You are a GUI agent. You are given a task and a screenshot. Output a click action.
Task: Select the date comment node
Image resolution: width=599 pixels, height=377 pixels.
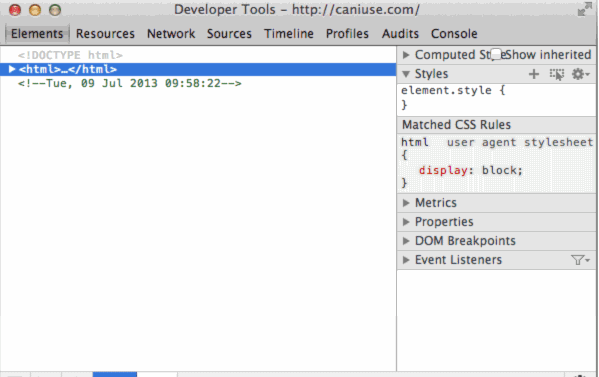point(130,83)
